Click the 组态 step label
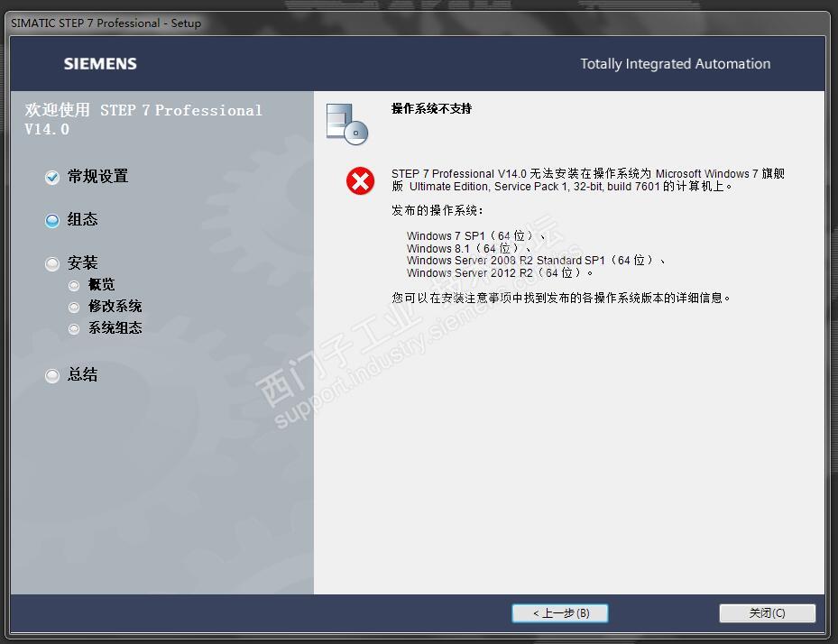 [x=82, y=219]
